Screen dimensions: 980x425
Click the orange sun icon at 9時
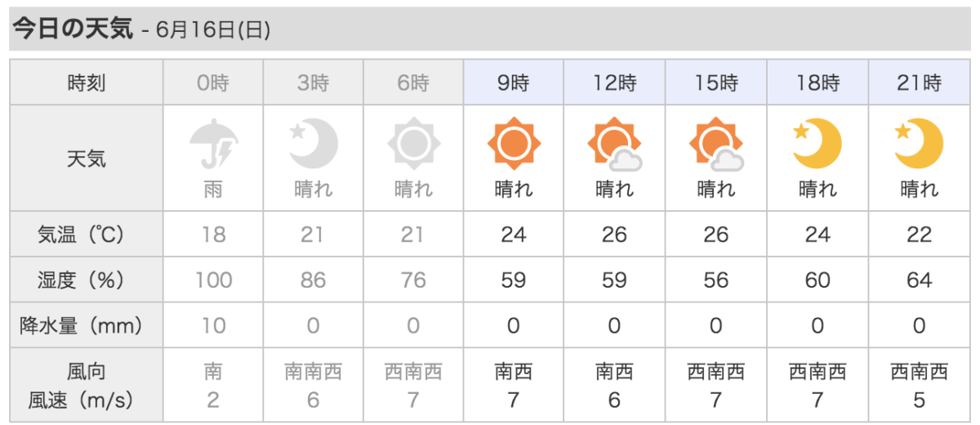point(514,144)
